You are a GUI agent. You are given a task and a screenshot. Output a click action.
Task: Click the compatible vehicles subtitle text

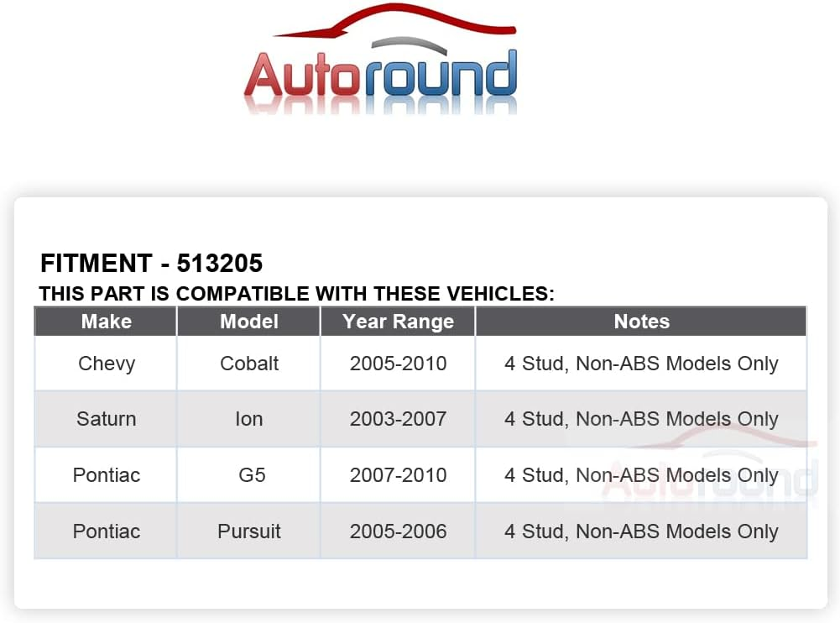click(296, 294)
